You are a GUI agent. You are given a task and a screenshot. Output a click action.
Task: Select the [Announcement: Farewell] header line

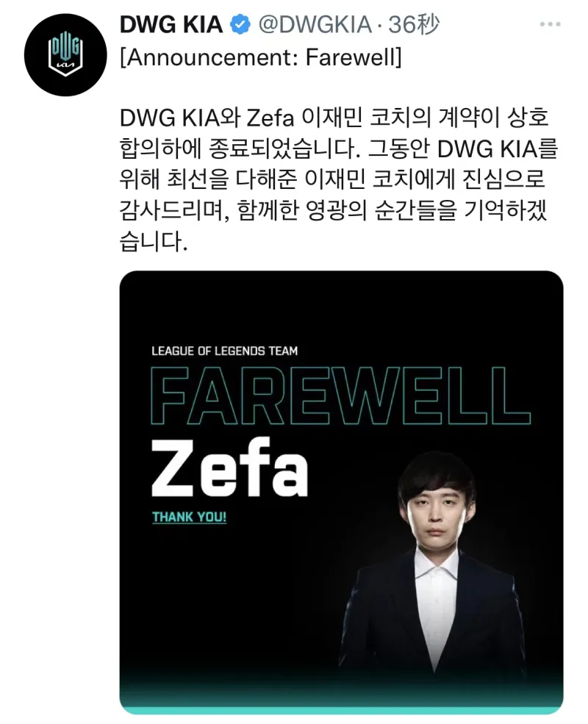pos(261,58)
